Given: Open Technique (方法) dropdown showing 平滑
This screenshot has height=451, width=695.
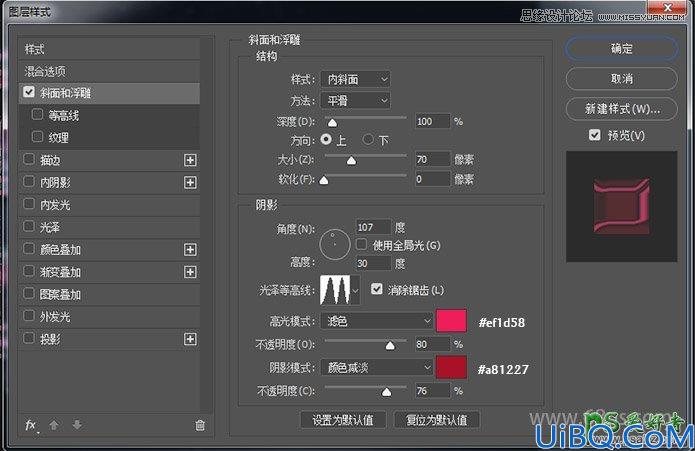Looking at the screenshot, I should (355, 101).
